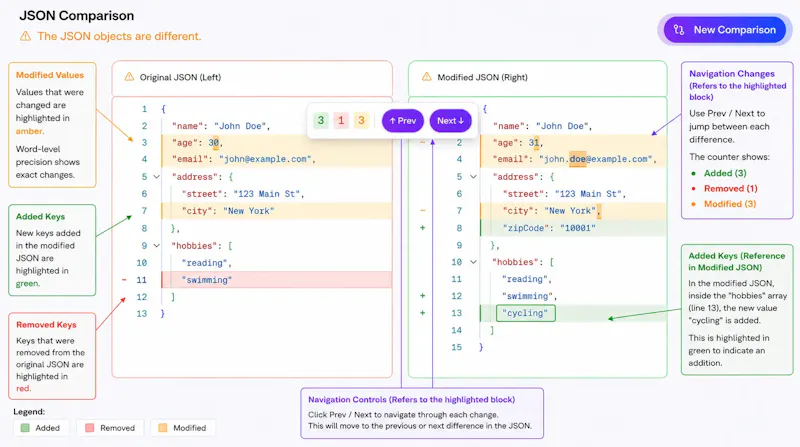Viewport: 800px width, 447px height.
Task: Click the Legend: label
Action: (x=29, y=411)
